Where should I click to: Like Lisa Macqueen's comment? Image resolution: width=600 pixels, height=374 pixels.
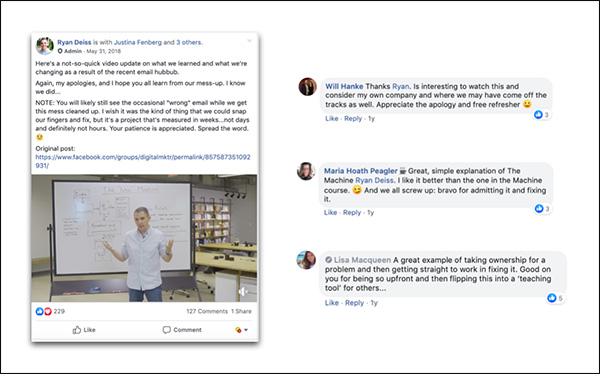(331, 303)
